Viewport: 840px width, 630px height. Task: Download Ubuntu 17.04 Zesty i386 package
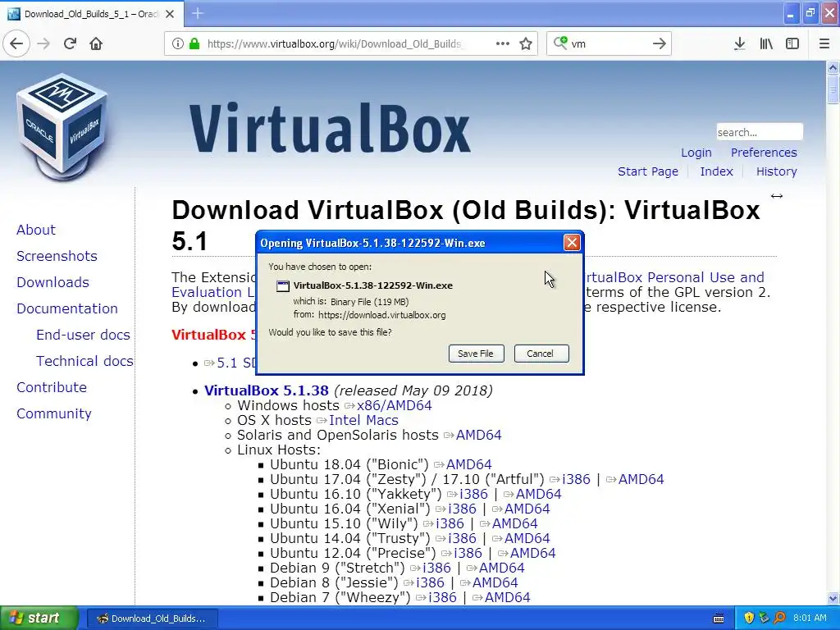point(576,479)
